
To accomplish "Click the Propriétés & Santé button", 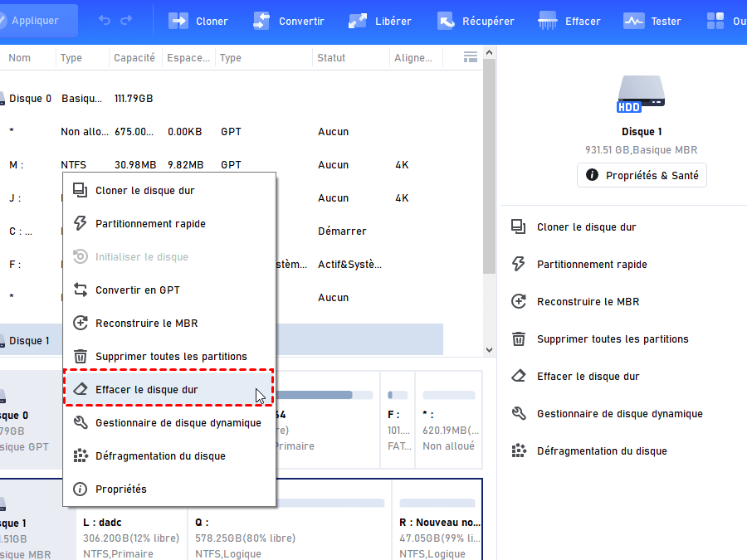I will pos(642,175).
